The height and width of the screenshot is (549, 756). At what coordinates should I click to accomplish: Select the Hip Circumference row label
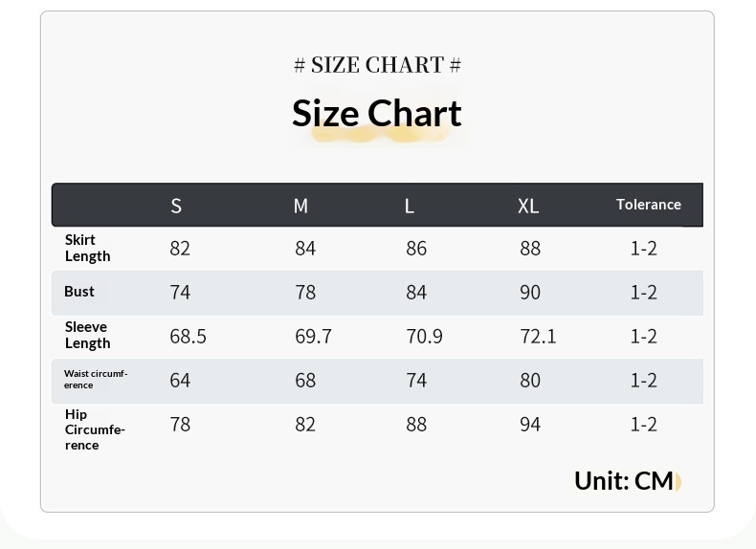click(95, 429)
